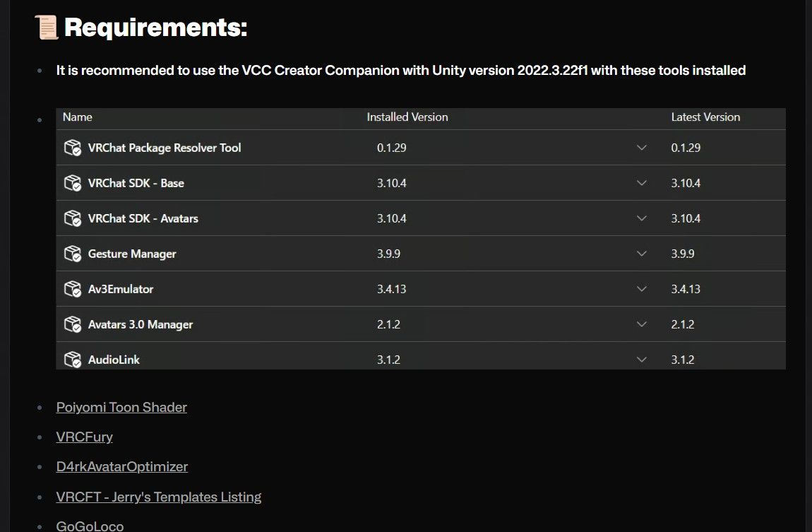Select the AudioLink name
The width and height of the screenshot is (812, 532).
[114, 360]
